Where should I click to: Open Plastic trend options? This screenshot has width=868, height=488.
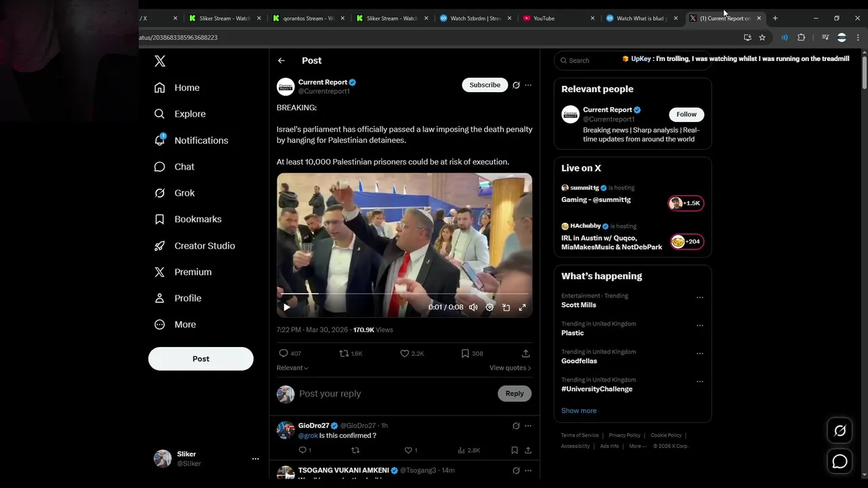coord(700,325)
